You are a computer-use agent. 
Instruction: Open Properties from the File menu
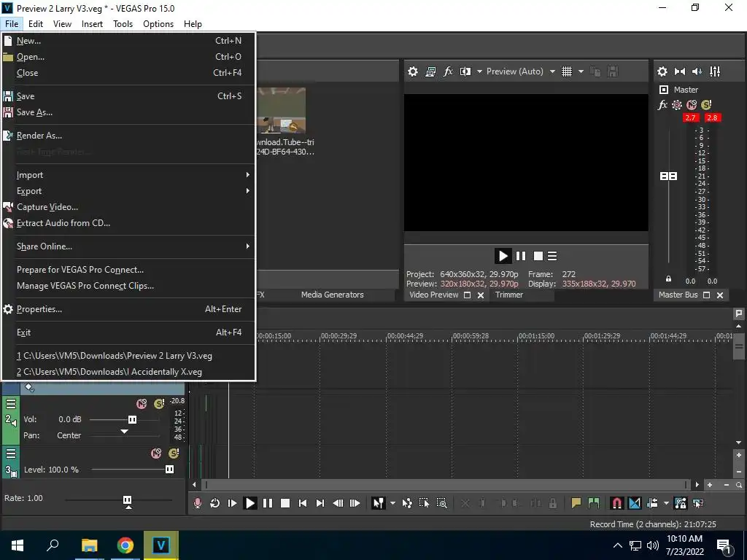pos(128,309)
